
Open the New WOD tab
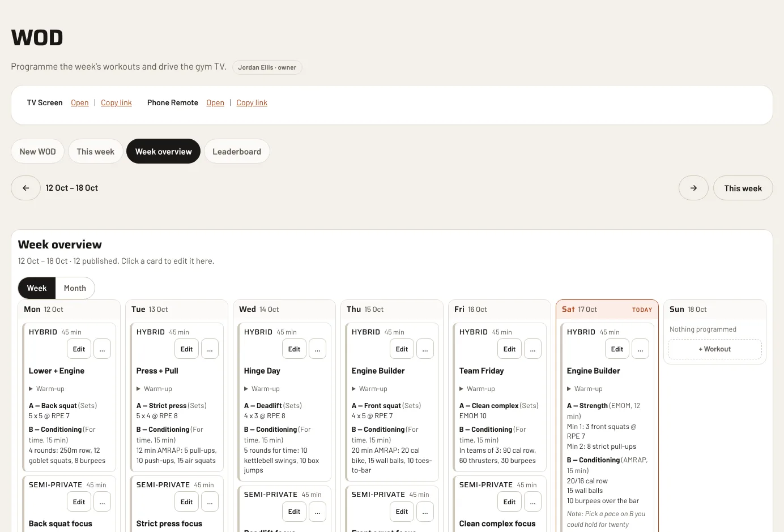point(38,152)
